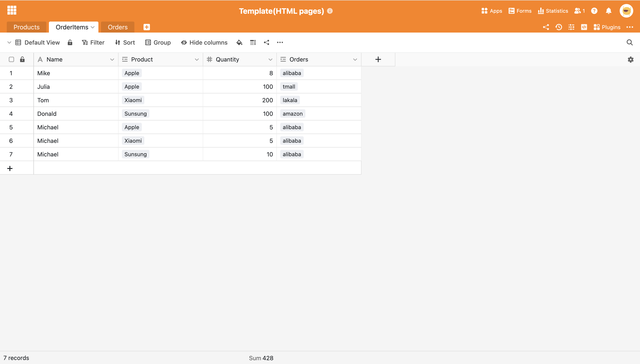Open the help question mark icon
This screenshot has width=640, height=364.
594,11
